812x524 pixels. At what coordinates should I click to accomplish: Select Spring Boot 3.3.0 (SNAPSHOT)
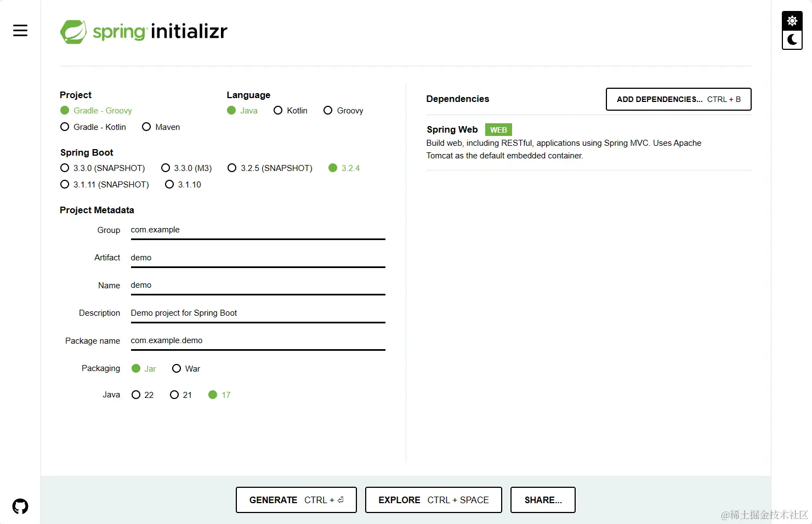pyautogui.click(x=103, y=168)
